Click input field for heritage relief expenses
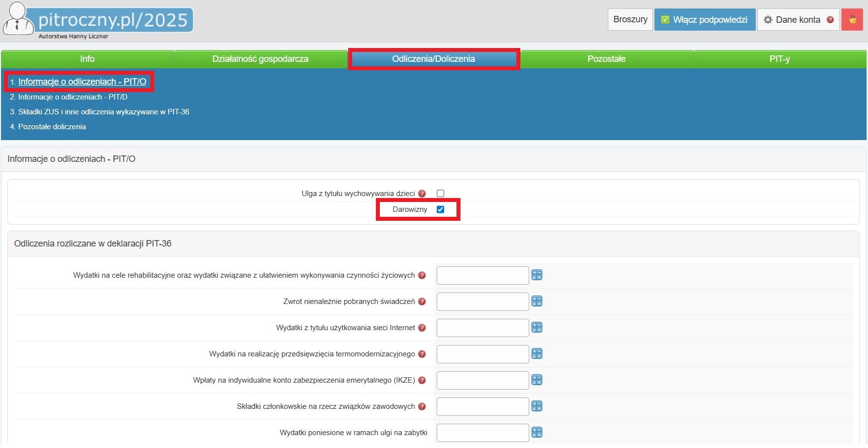 click(x=482, y=433)
